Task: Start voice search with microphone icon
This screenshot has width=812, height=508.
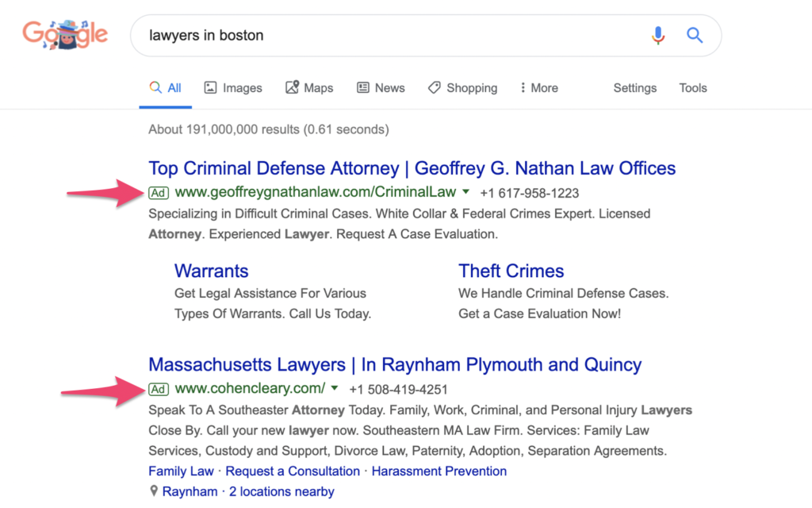Action: click(658, 35)
